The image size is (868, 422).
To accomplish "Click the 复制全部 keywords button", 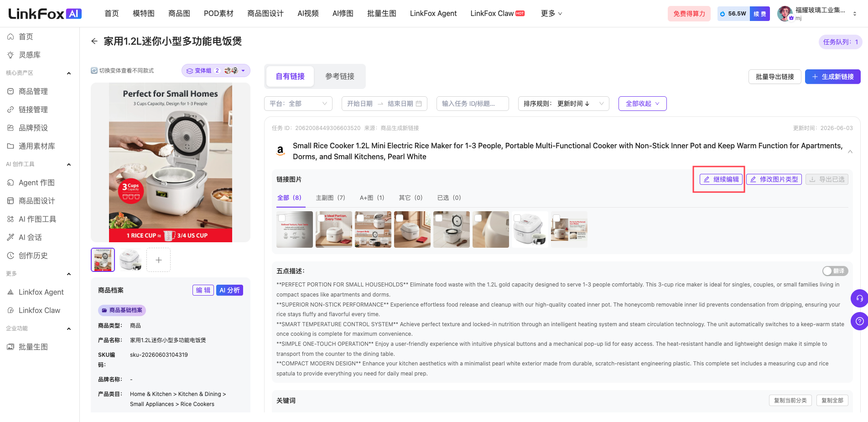I will tap(832, 401).
